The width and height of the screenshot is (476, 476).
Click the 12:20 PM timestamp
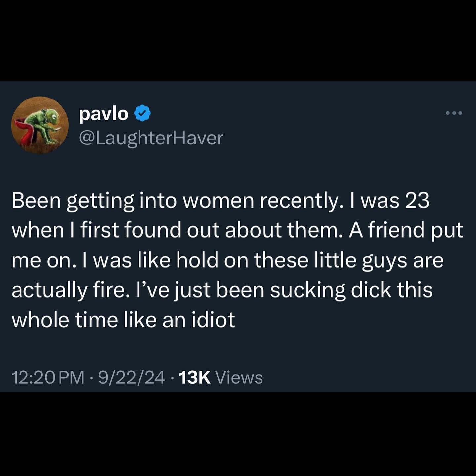[48, 377]
